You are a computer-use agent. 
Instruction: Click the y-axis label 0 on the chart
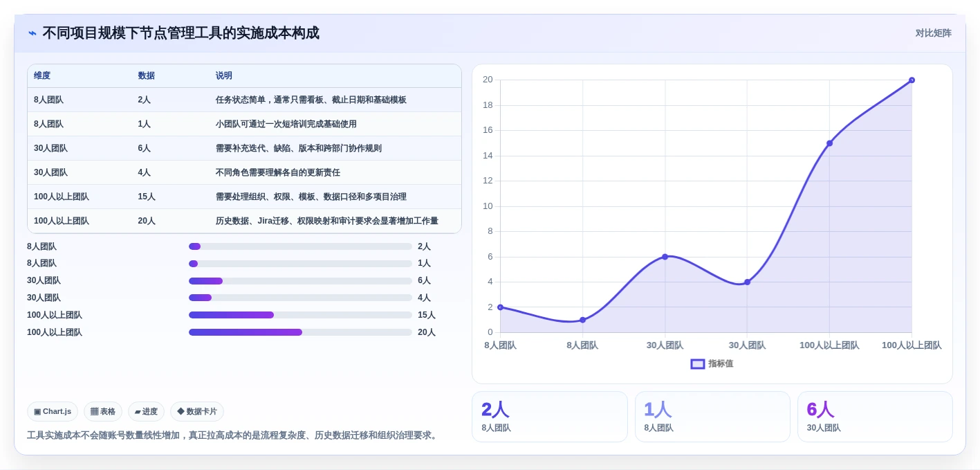click(490, 332)
